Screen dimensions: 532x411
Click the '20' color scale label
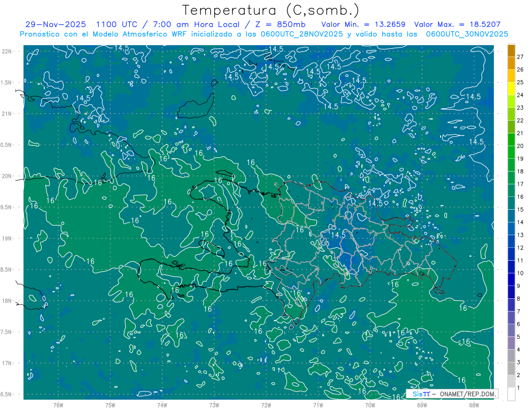pos(520,146)
